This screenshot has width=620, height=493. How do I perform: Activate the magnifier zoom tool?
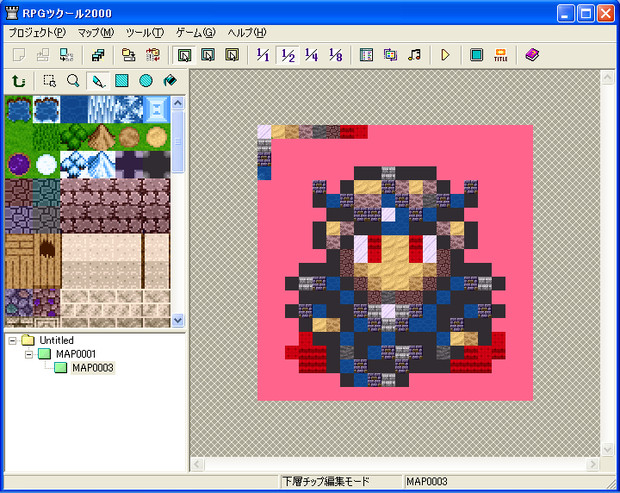pyautogui.click(x=73, y=80)
